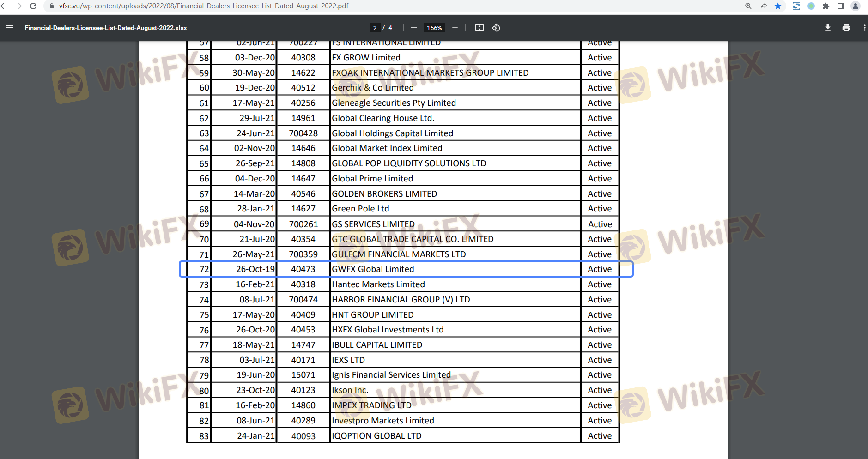Image resolution: width=868 pixels, height=459 pixels.
Task: Click license number 40473
Action: (x=303, y=269)
